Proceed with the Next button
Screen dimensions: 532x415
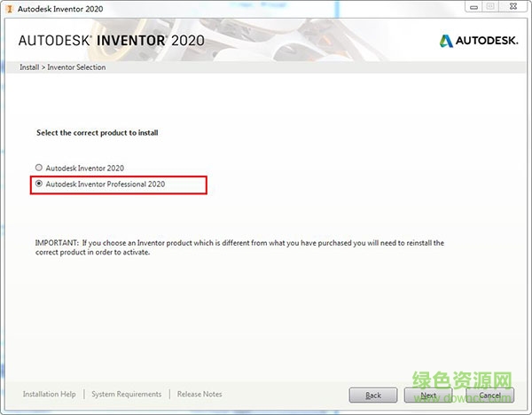(x=428, y=395)
